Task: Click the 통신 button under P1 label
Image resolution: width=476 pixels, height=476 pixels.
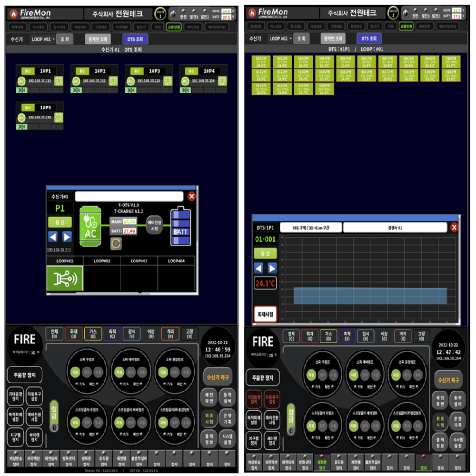Action: (59, 222)
